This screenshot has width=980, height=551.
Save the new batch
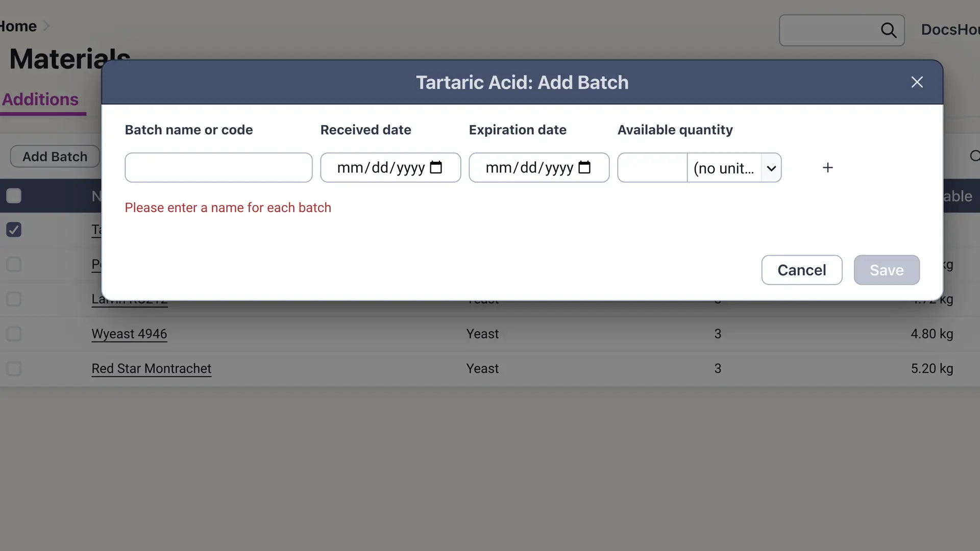(886, 270)
